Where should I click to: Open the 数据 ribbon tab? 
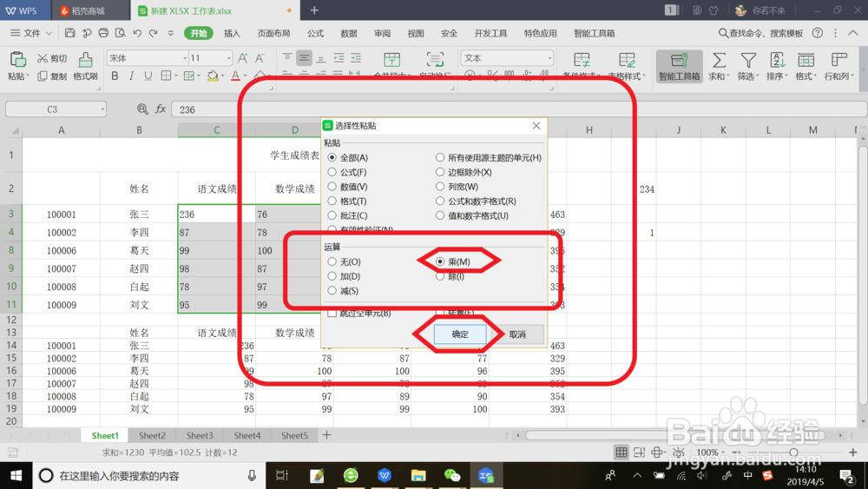(x=349, y=33)
